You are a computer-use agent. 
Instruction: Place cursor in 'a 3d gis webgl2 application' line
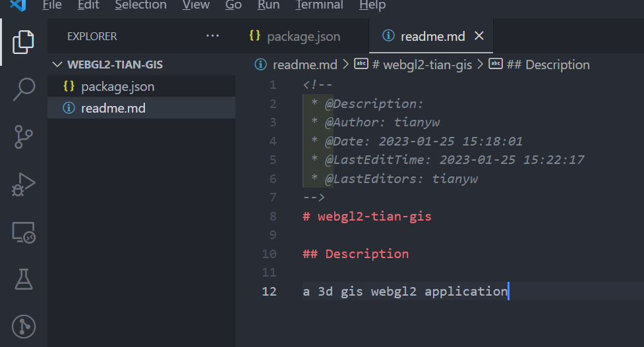(x=405, y=291)
